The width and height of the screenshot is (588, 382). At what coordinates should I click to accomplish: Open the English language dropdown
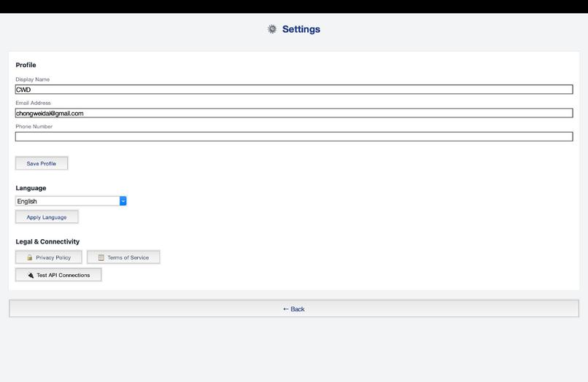point(71,201)
